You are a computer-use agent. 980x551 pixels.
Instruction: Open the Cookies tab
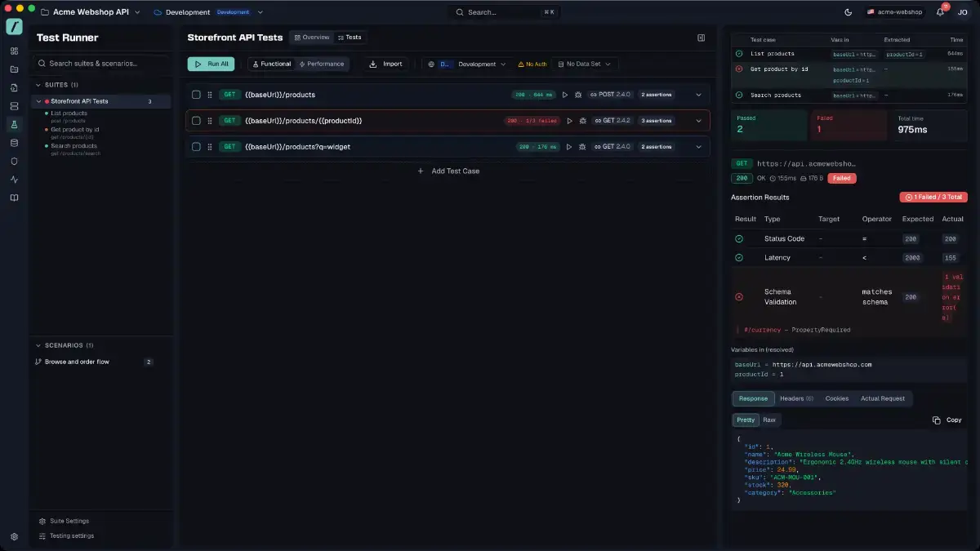836,398
